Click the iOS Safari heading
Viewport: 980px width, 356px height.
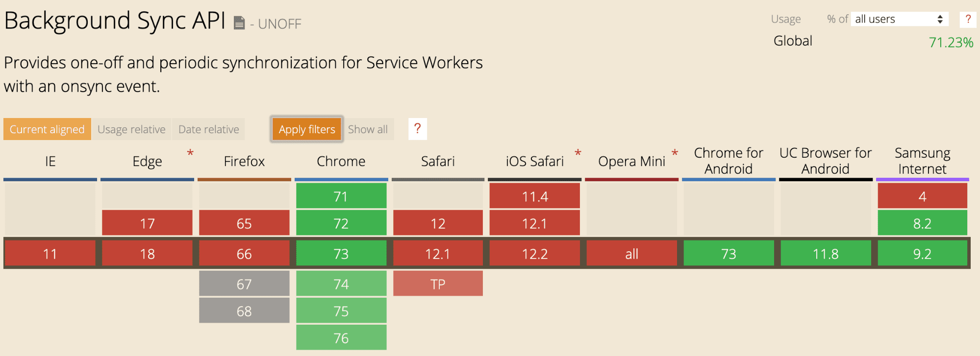coord(535,161)
